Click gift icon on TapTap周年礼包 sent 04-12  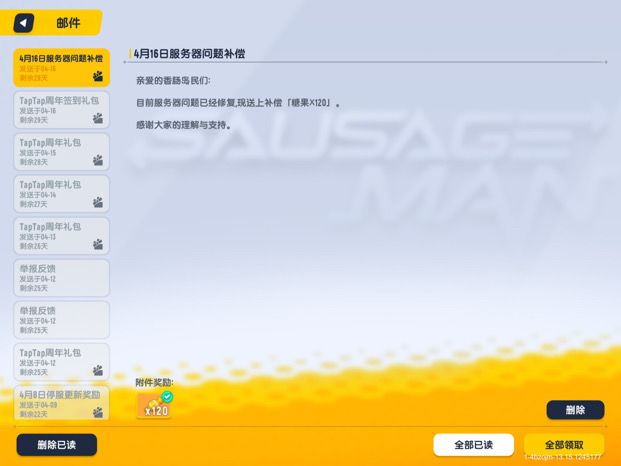[x=98, y=370]
